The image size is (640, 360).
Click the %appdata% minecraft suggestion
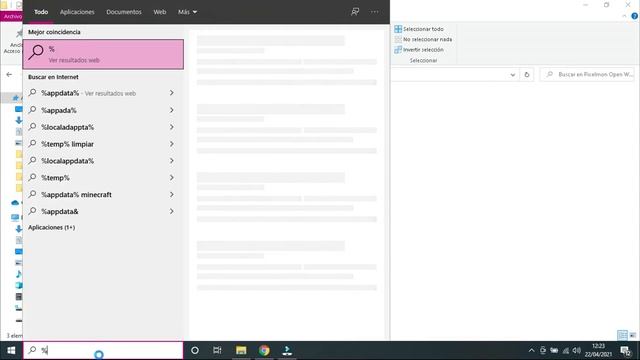pos(102,195)
